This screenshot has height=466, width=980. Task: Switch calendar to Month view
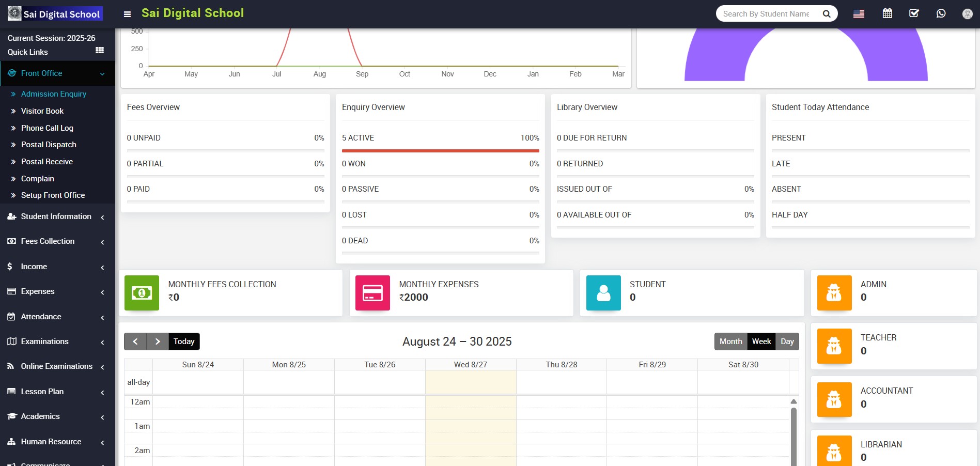coord(730,341)
